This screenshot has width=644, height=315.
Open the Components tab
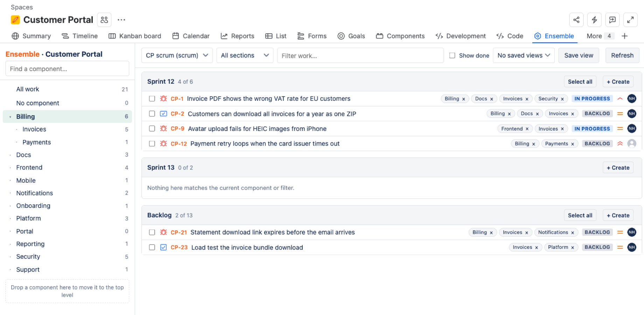[x=400, y=36]
